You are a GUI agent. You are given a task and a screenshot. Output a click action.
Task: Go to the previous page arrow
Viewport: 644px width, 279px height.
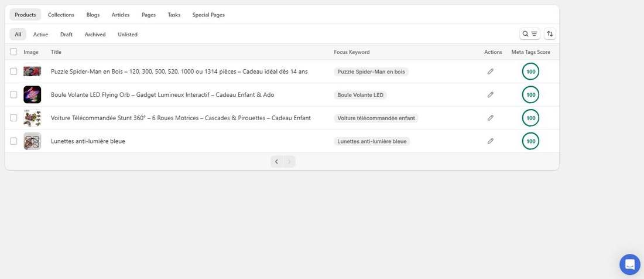point(276,162)
